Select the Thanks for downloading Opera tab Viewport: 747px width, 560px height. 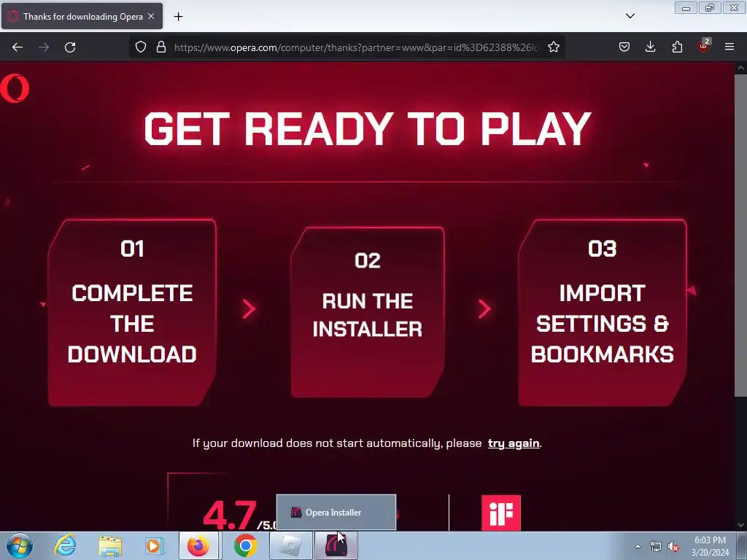82,16
